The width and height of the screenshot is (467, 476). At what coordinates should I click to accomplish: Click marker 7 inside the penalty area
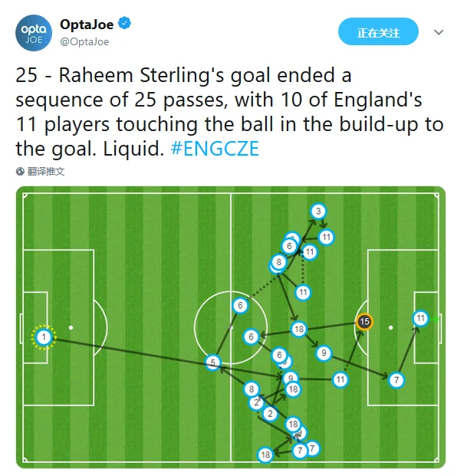click(396, 379)
